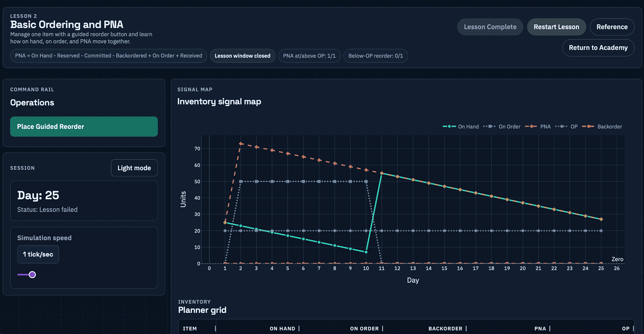Return to Academy
Viewport: 644px width, 334px height.
(598, 47)
